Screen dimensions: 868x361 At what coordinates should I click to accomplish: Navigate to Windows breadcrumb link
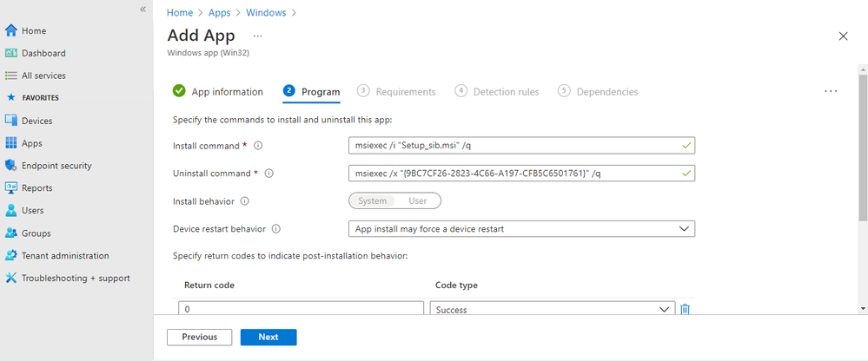pyautogui.click(x=265, y=13)
